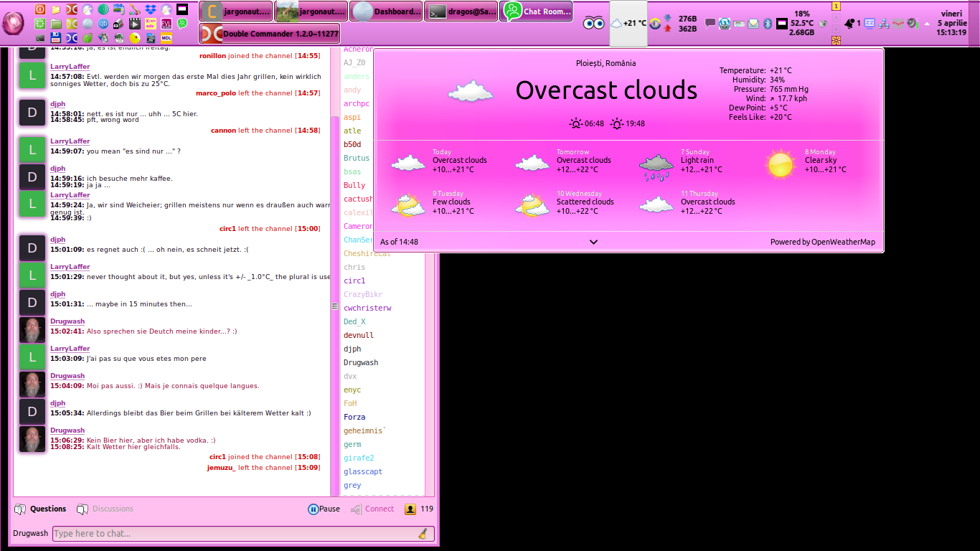Click the 8 Monday Clear sky forecast
The width and height of the screenshot is (980, 551).
pos(806,164)
